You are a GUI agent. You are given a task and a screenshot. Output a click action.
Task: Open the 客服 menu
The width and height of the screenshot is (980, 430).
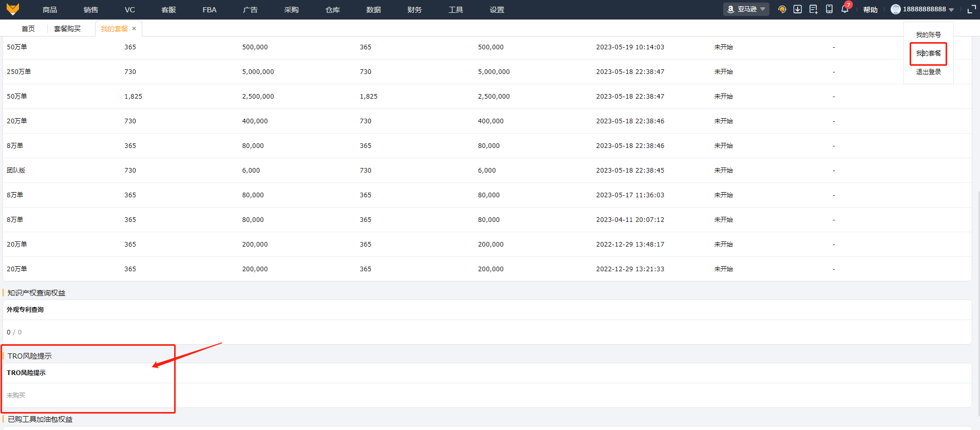point(169,10)
